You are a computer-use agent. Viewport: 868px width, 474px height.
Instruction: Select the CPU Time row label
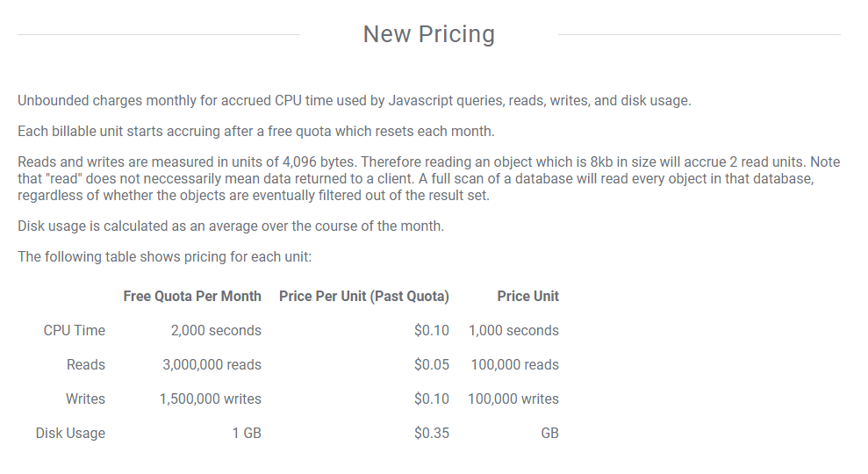tap(75, 331)
